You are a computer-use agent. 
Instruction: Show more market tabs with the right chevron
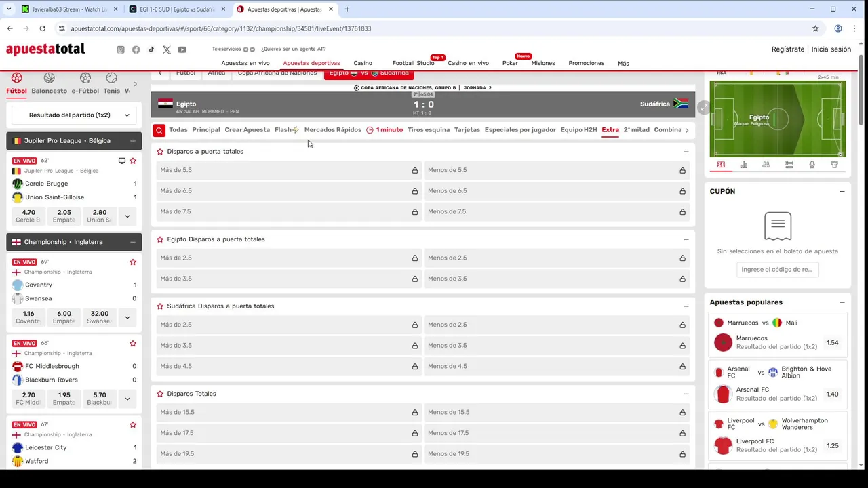(687, 130)
